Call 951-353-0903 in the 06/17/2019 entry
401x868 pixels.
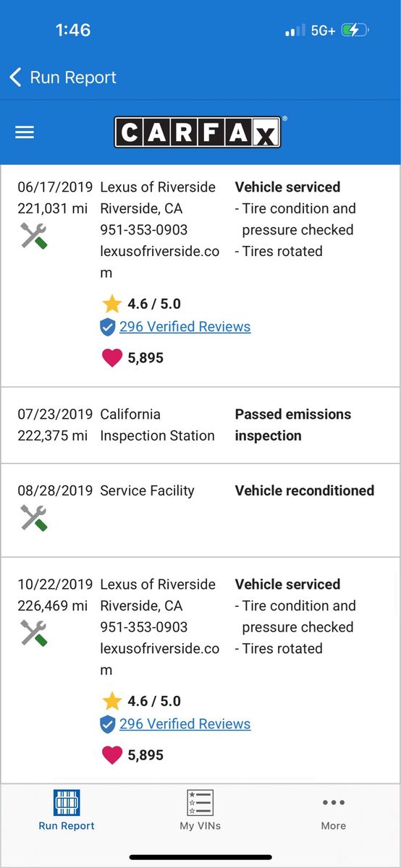coord(143,230)
